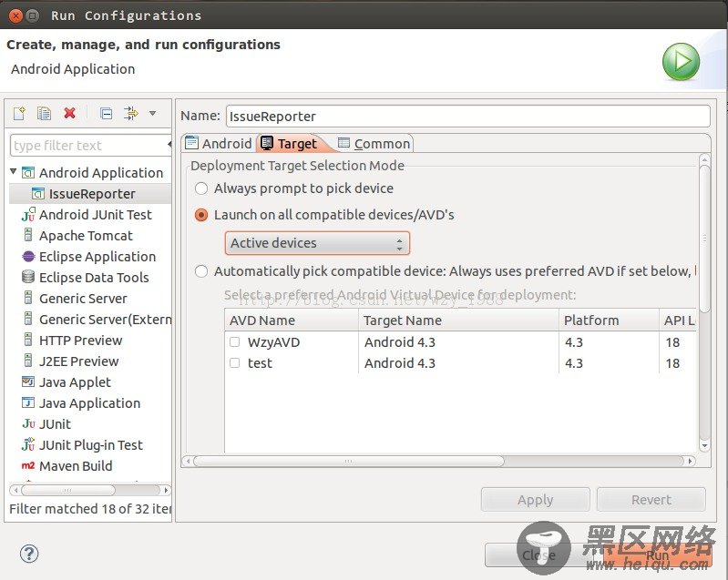
Task: Click the Android Application tree icon
Action: tap(28, 173)
